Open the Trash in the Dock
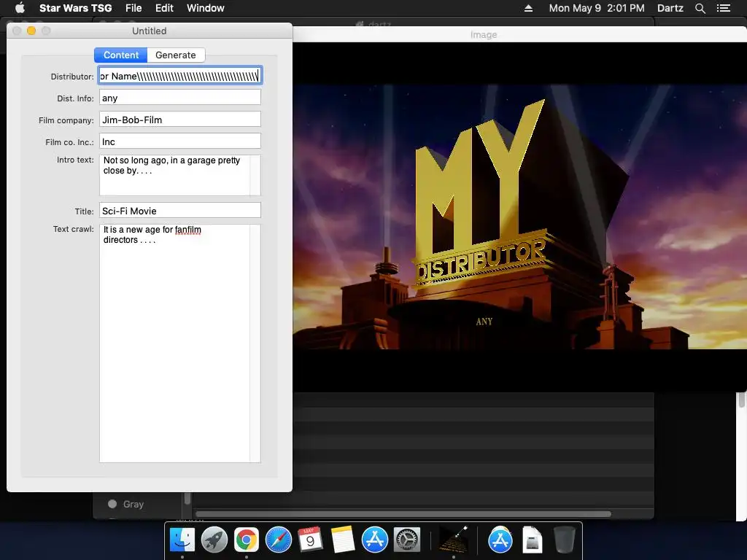 click(565, 540)
